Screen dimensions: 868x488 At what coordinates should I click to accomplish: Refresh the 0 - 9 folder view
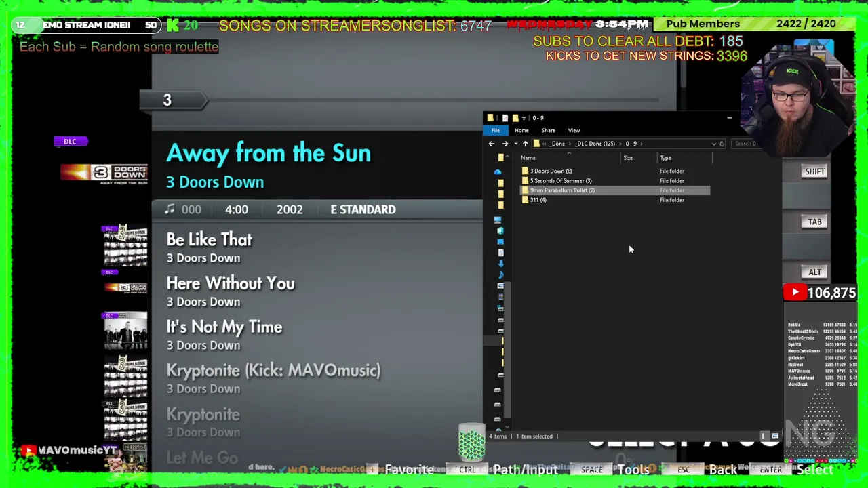pyautogui.click(x=722, y=144)
